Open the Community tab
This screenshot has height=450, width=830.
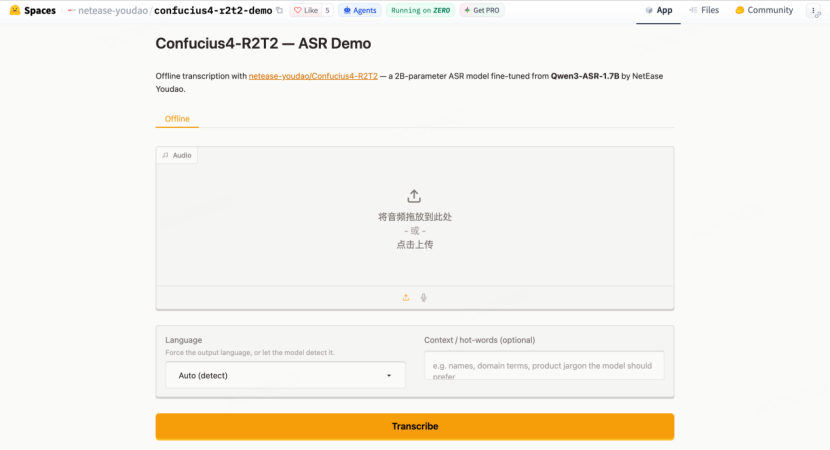764,10
